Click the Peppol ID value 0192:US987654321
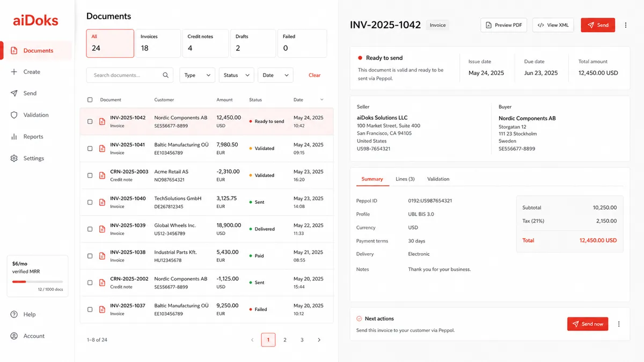 click(430, 201)
